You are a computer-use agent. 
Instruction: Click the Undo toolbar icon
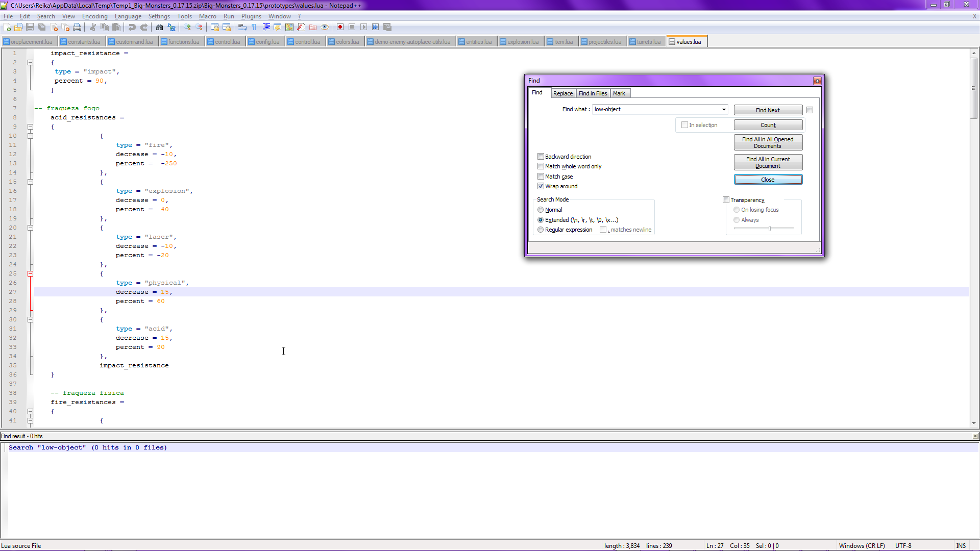[132, 27]
